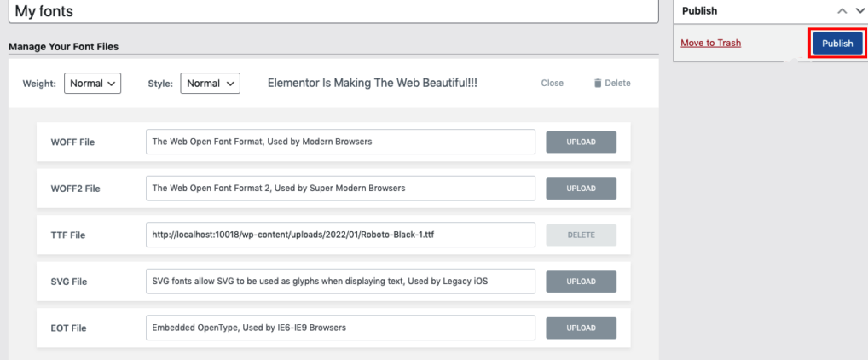Open the Style dropdown

pos(210,84)
